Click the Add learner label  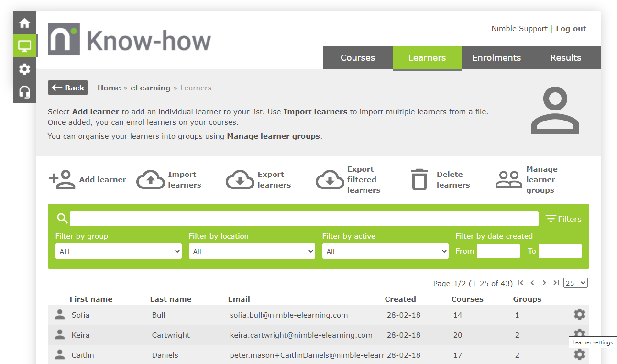pos(103,180)
